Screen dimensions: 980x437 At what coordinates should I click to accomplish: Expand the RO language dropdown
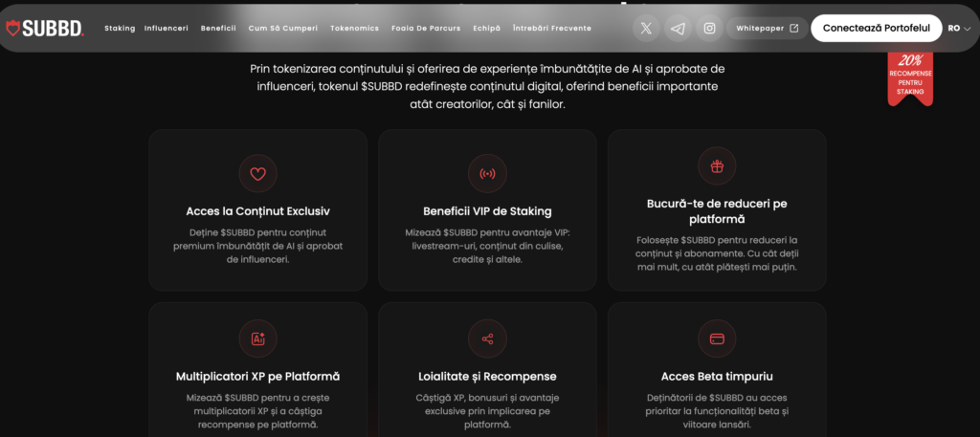coord(959,28)
